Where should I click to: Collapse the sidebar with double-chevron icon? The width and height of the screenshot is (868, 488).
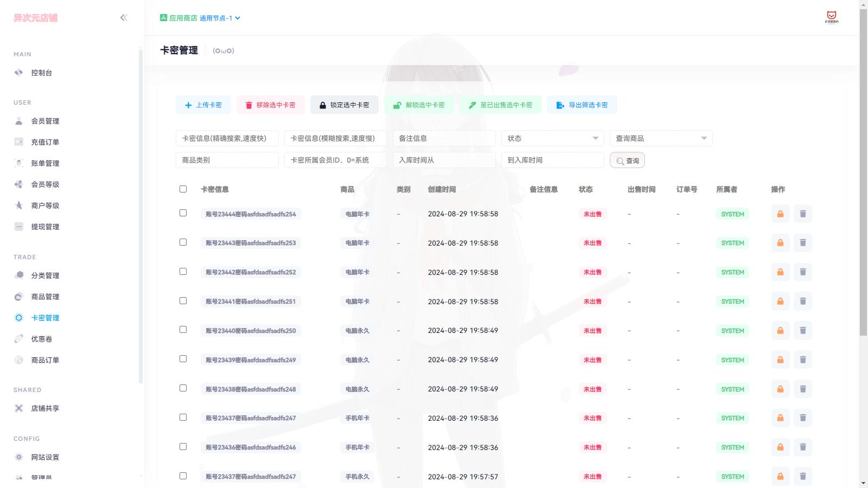point(124,18)
